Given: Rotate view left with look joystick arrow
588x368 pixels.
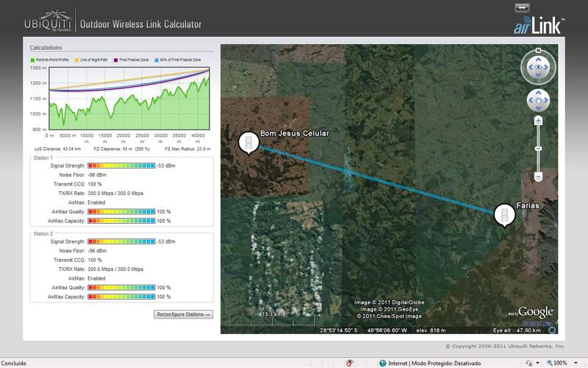Looking at the screenshot, I should (x=530, y=67).
